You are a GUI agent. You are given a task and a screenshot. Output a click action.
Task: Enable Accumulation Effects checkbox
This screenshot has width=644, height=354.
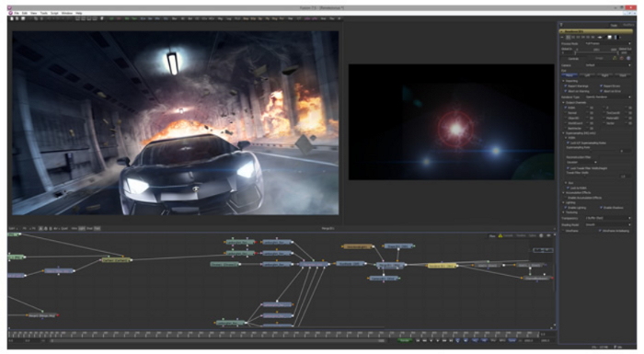566,198
